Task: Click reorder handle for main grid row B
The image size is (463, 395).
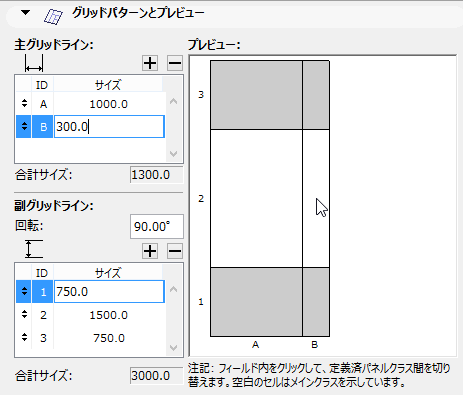Action: [x=24, y=127]
